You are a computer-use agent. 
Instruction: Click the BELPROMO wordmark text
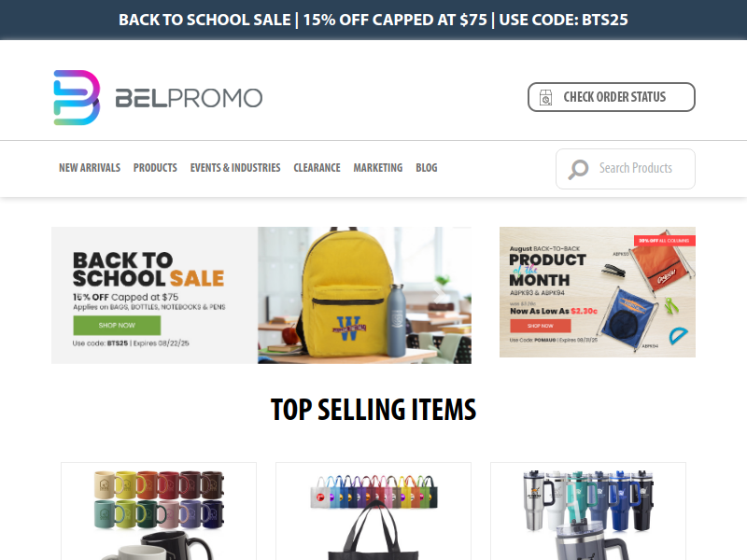tap(189, 98)
